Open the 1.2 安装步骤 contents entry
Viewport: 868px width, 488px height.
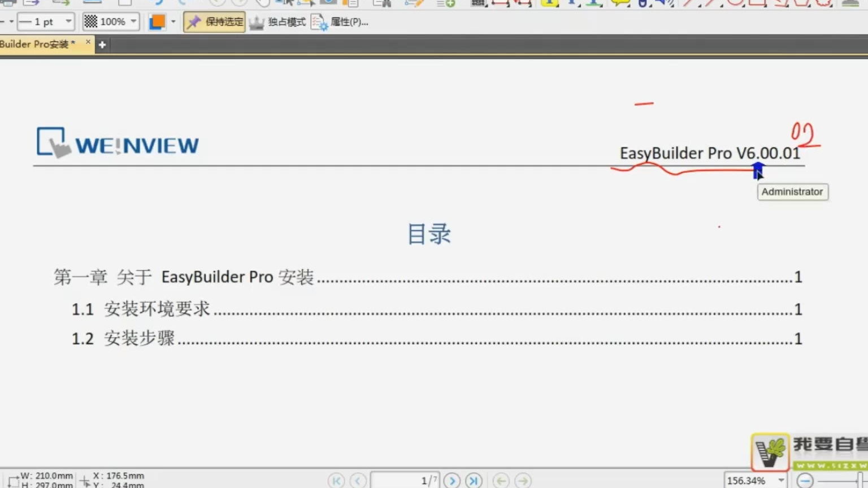click(x=437, y=338)
